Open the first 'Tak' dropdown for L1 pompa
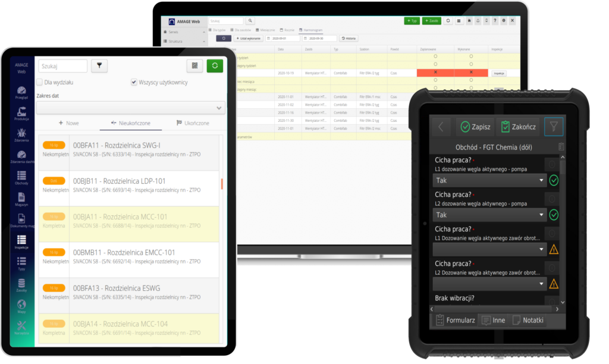Screen dimensions: 609x364 489,180
